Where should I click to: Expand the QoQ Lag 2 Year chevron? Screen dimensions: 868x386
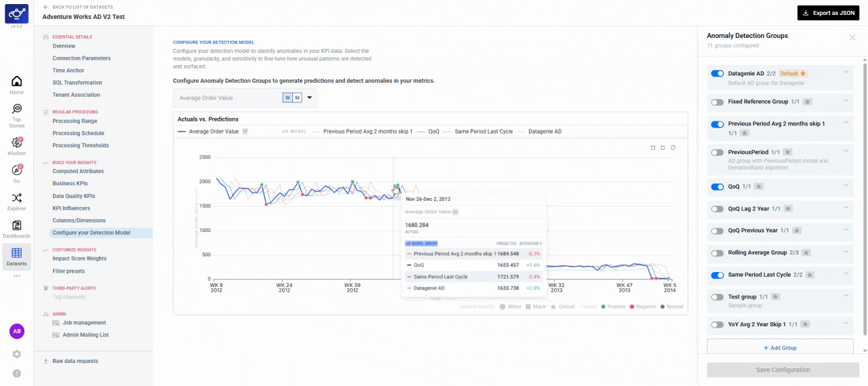click(846, 208)
